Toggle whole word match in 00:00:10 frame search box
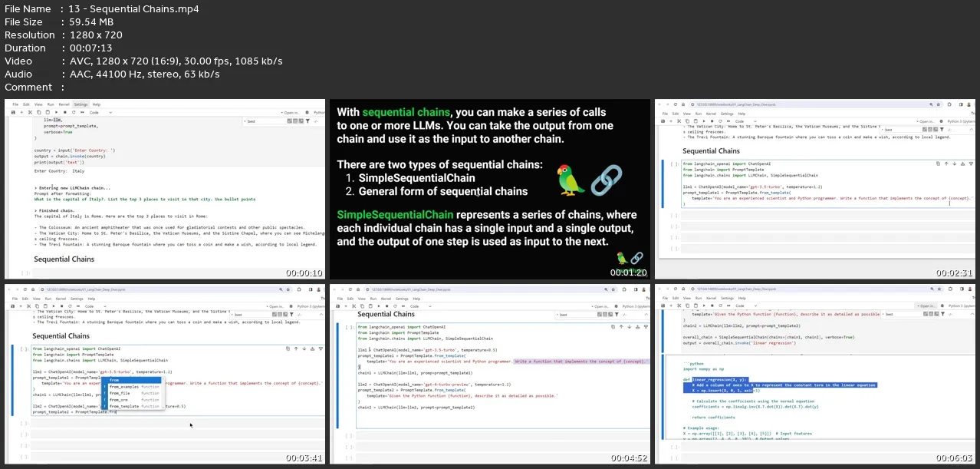Image resolution: width=980 pixels, height=469 pixels. pyautogui.click(x=295, y=121)
